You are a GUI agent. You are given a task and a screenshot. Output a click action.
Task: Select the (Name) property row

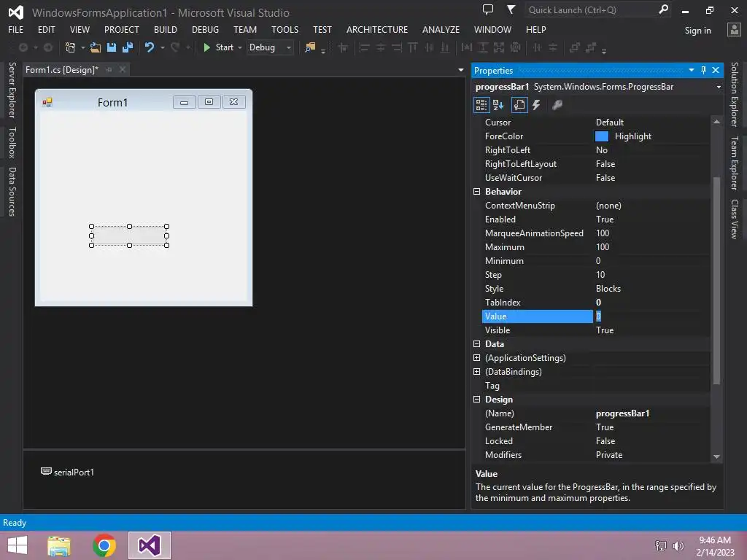tap(595, 413)
